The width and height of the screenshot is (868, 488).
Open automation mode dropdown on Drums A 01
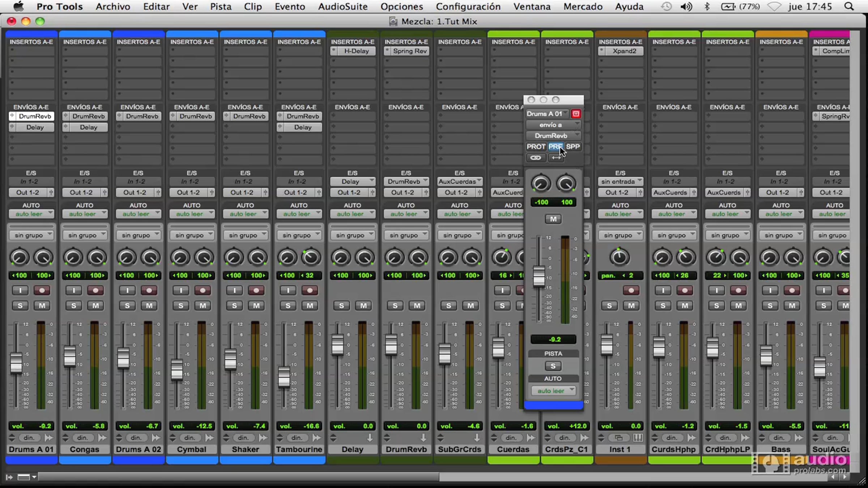(x=31, y=214)
